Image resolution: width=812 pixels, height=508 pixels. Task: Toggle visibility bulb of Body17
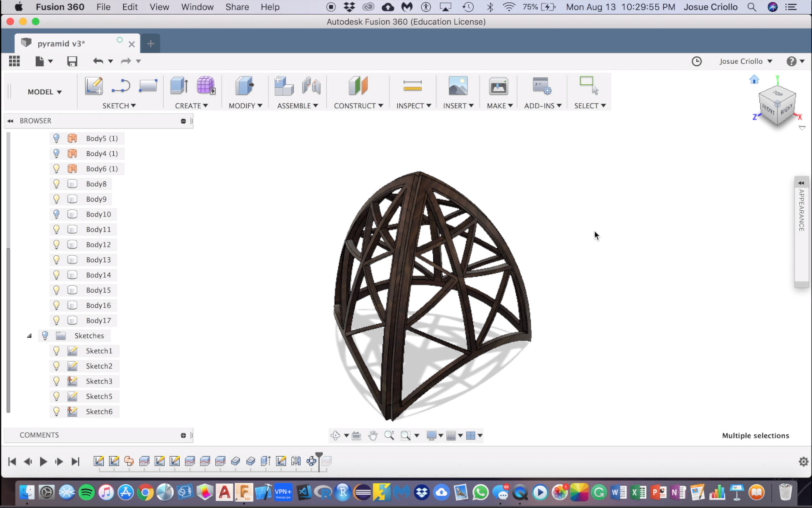tap(56, 320)
